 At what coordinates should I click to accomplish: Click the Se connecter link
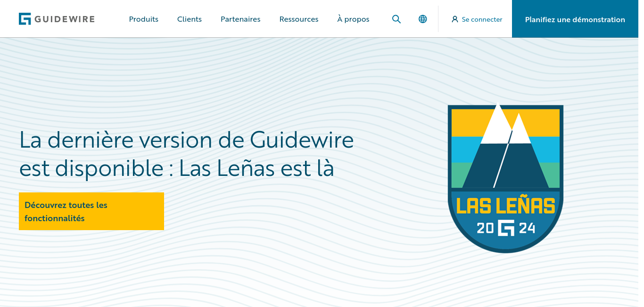477,19
